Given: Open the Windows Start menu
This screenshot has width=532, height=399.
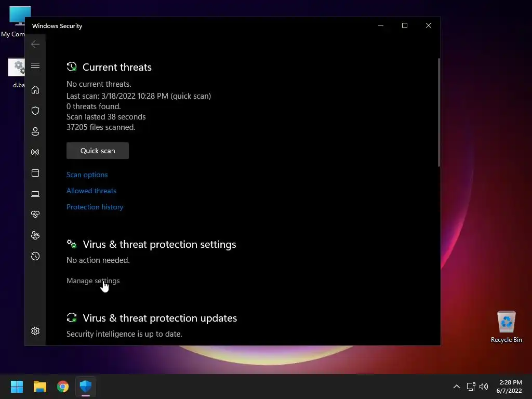Looking at the screenshot, I should pyautogui.click(x=17, y=387).
